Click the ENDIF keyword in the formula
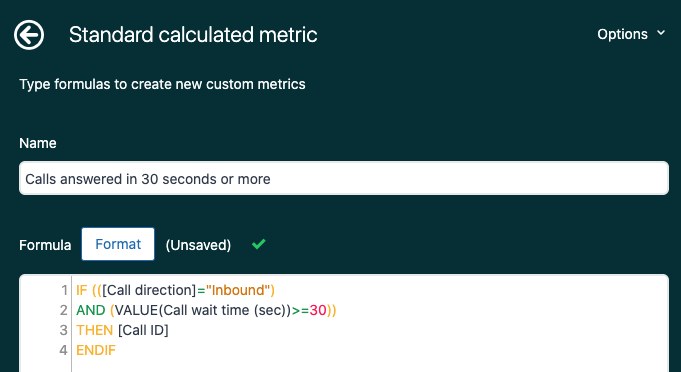 tap(96, 350)
